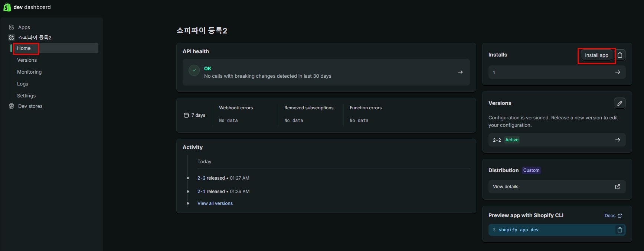Go to Versions in the sidebar

pos(27,60)
